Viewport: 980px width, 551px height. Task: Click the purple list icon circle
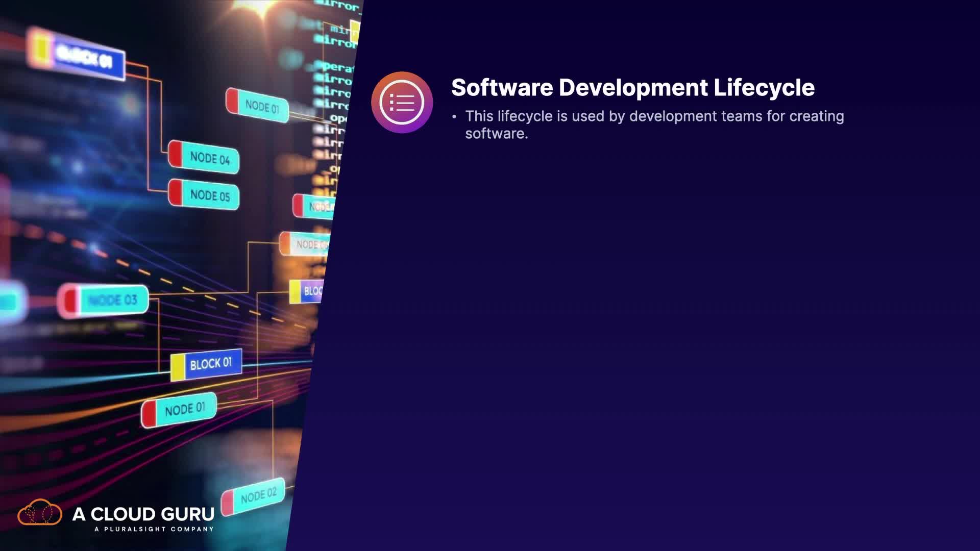click(402, 103)
